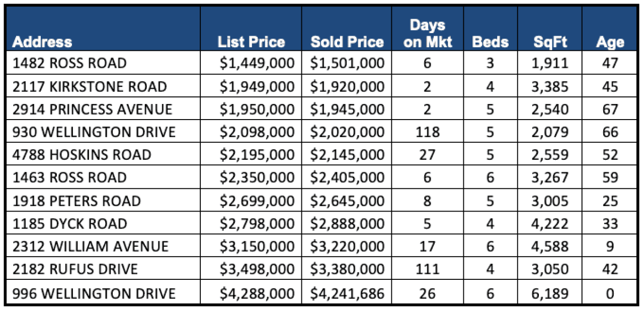Click the 111 days on market cell
Screen dimensions: 644x311
click(427, 269)
